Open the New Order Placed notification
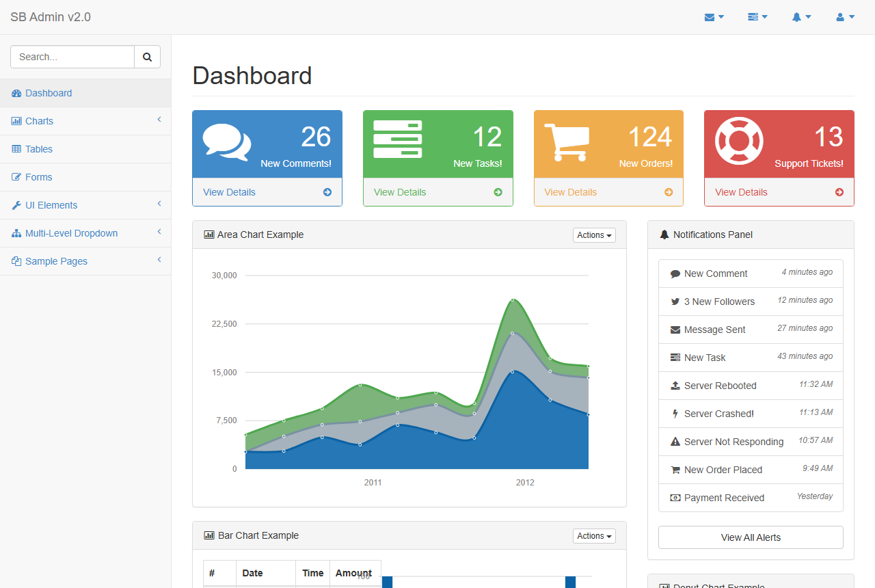 [x=751, y=470]
